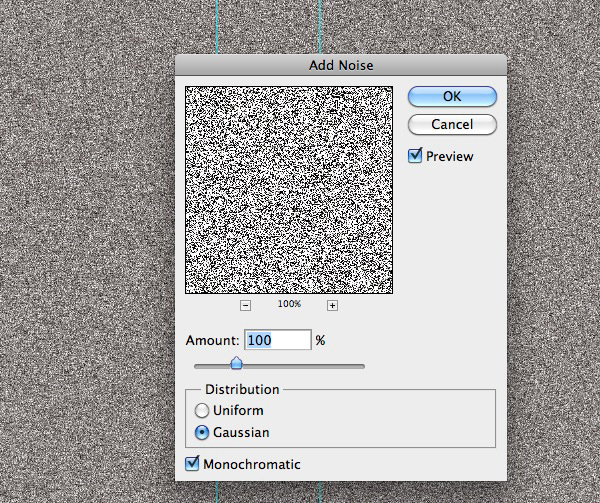Zoom in the noise preview
The height and width of the screenshot is (503, 600).
coord(333,305)
